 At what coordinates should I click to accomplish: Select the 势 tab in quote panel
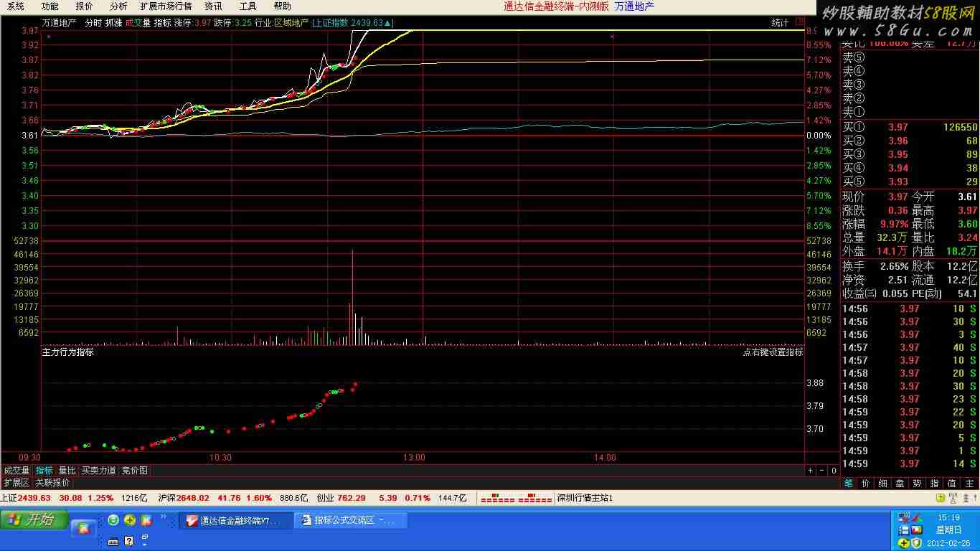(918, 484)
